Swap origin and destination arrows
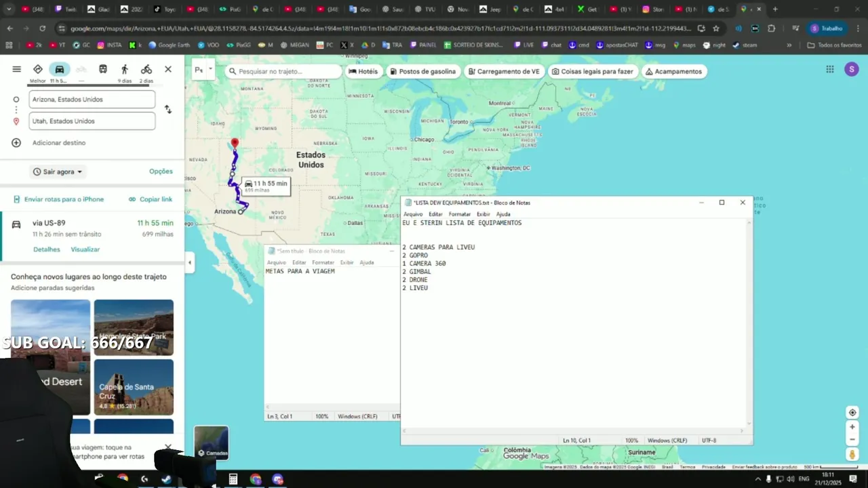Image resolution: width=868 pixels, height=488 pixels. [168, 109]
